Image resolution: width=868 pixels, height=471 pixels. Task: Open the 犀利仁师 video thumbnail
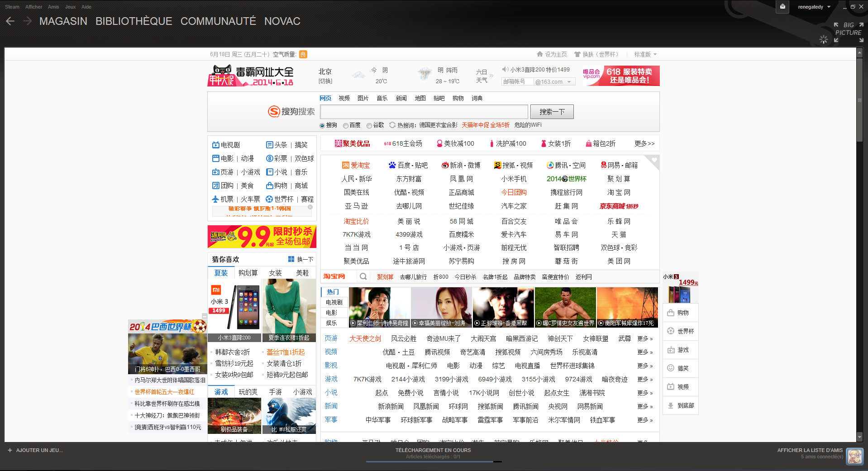pyautogui.click(x=380, y=307)
